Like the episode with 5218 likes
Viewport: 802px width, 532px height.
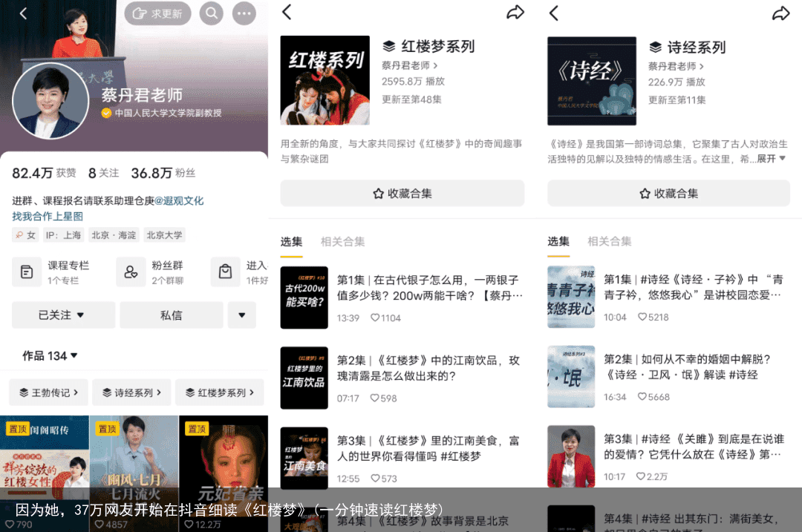(653, 318)
